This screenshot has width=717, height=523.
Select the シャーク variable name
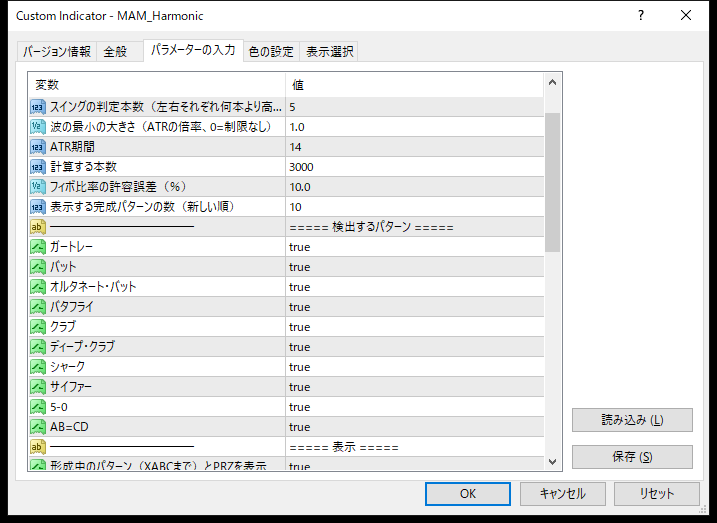(67, 367)
